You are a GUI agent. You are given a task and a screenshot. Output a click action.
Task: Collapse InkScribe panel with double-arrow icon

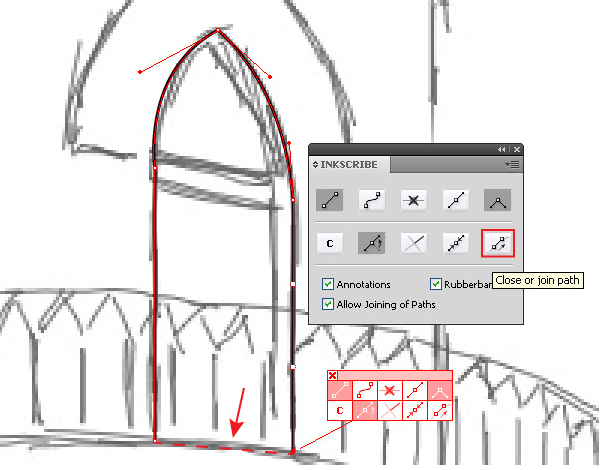tap(501, 150)
